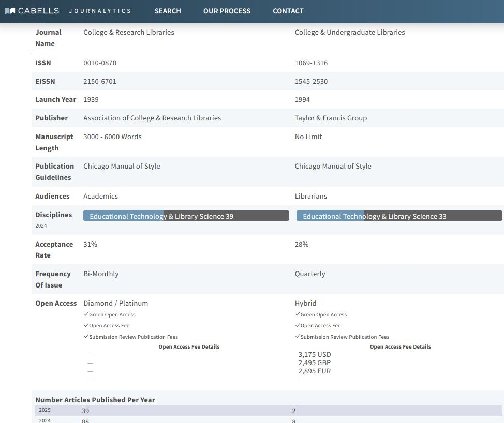Click the Disciplines 2024 row label

click(54, 220)
